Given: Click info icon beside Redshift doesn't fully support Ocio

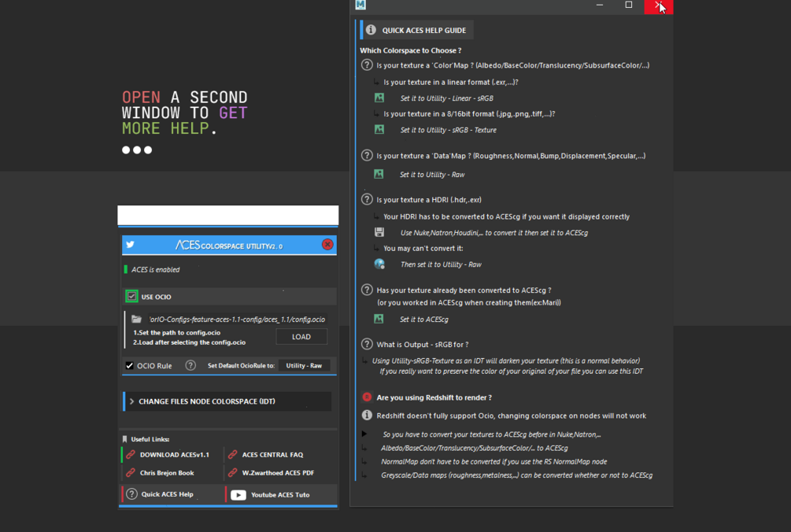Looking at the screenshot, I should (x=367, y=416).
